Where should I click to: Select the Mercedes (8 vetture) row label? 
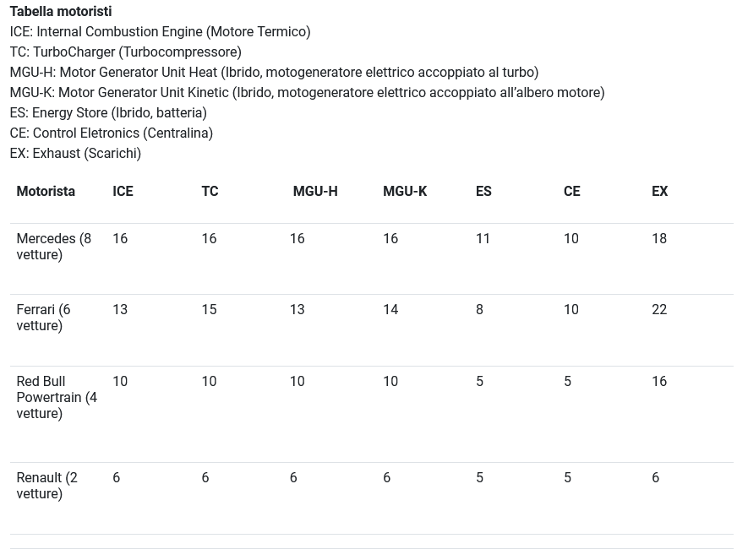click(x=53, y=247)
